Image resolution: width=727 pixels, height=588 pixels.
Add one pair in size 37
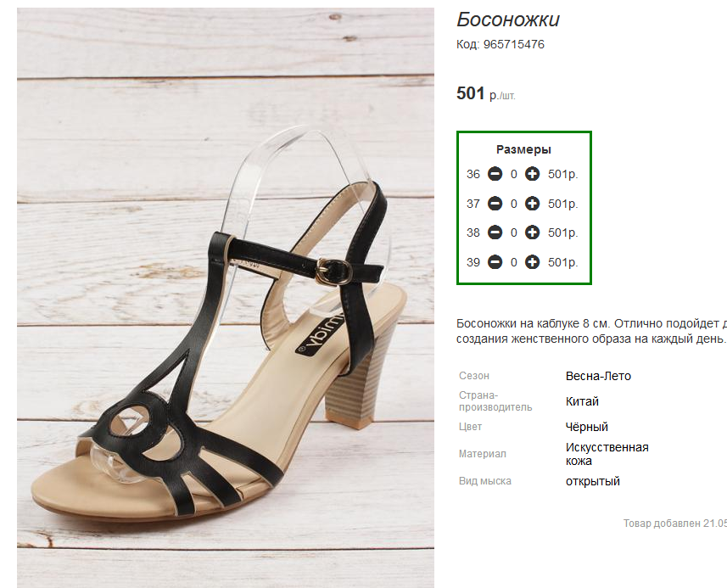click(532, 203)
